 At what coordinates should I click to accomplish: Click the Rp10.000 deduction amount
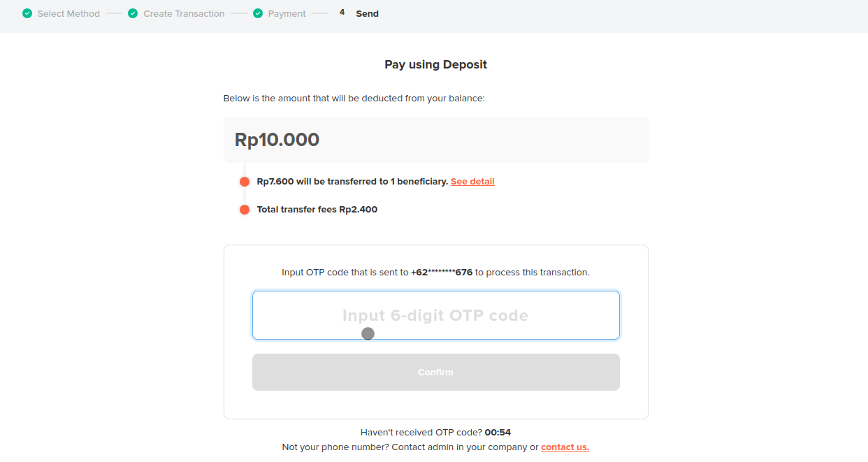[277, 140]
